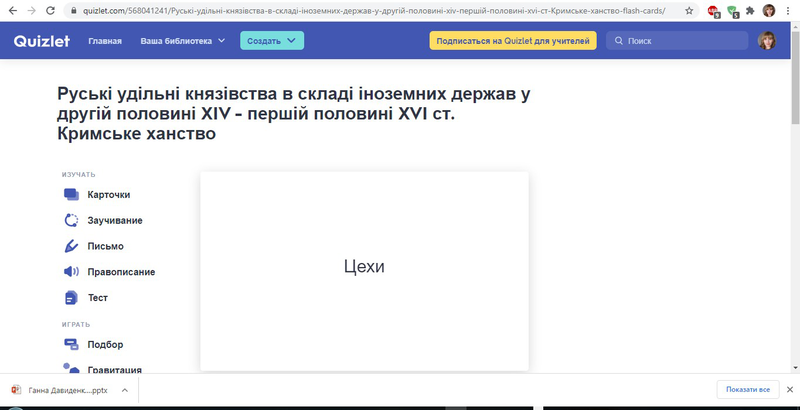
Task: Open the user profile avatar in Quizlet header
Action: [767, 41]
